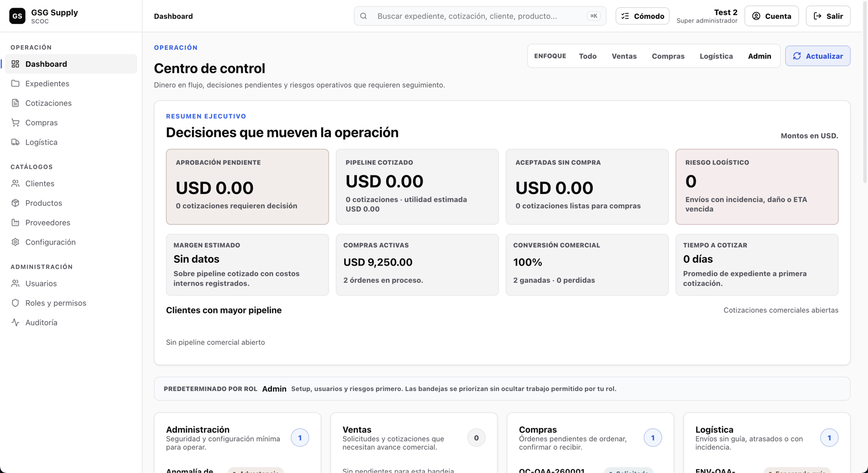The width and height of the screenshot is (868, 473).
Task: Click the Administración tray heading
Action: (197, 430)
